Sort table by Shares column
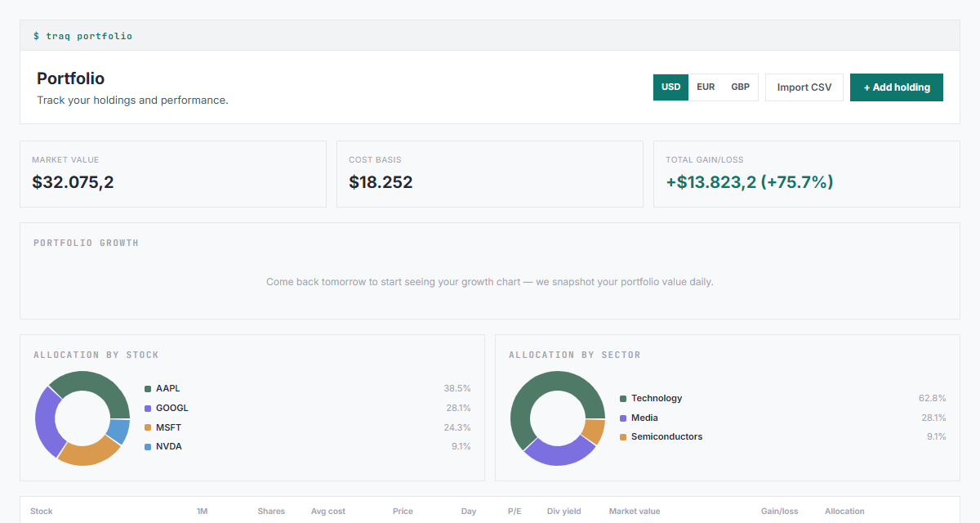 (271, 512)
